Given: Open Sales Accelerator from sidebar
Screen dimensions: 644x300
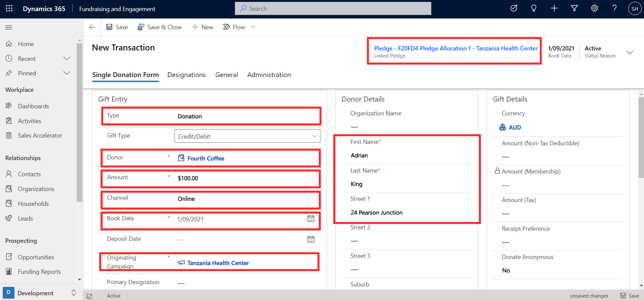Looking at the screenshot, I should click(40, 136).
